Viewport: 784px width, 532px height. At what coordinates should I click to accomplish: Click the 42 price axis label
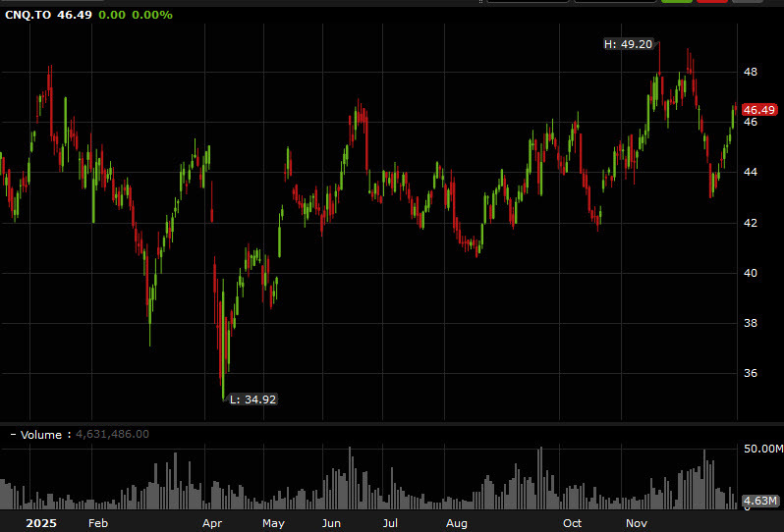click(750, 223)
